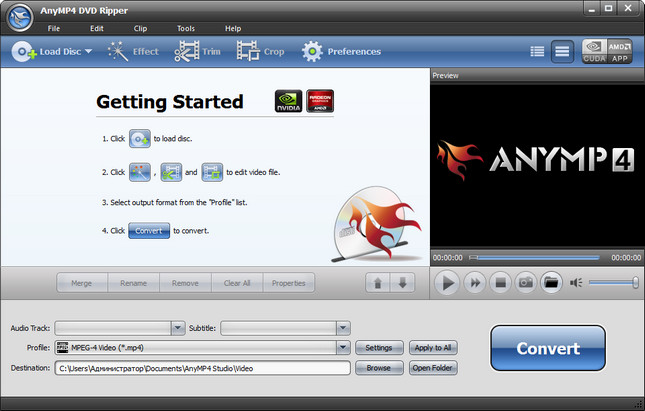Expand the Subtitle dropdown

[343, 327]
